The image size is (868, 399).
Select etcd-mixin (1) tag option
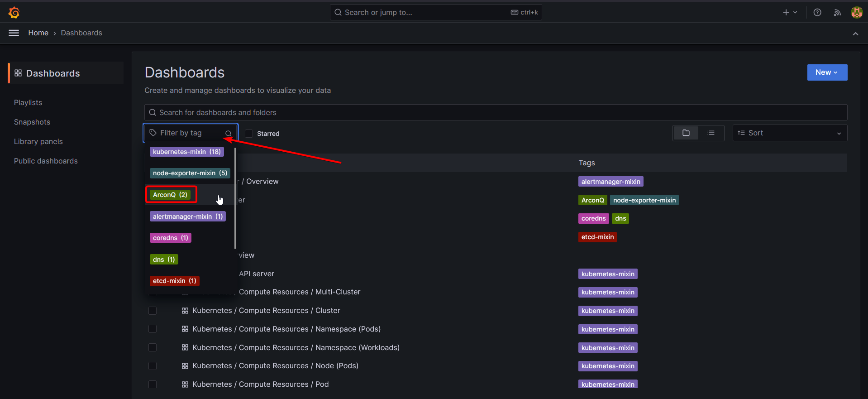pos(174,281)
